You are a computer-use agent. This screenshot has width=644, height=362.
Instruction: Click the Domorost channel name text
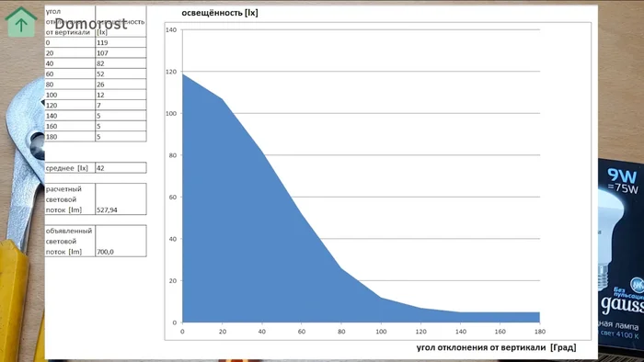[91, 24]
